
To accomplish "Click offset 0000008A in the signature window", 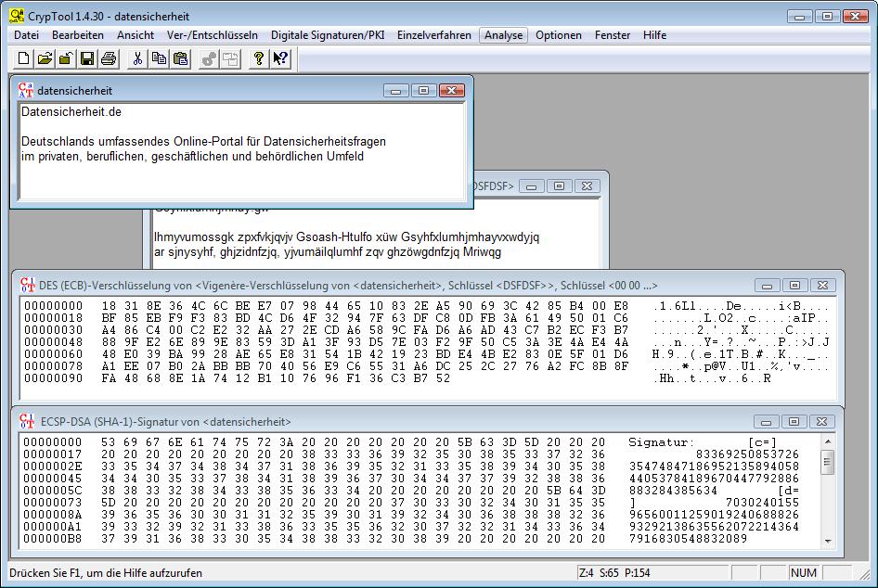I will point(53,515).
